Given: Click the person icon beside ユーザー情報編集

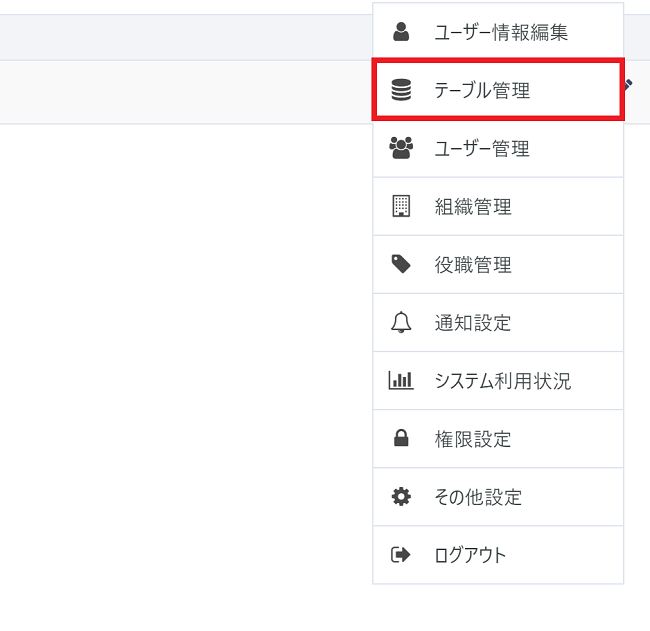Looking at the screenshot, I should 401,32.
